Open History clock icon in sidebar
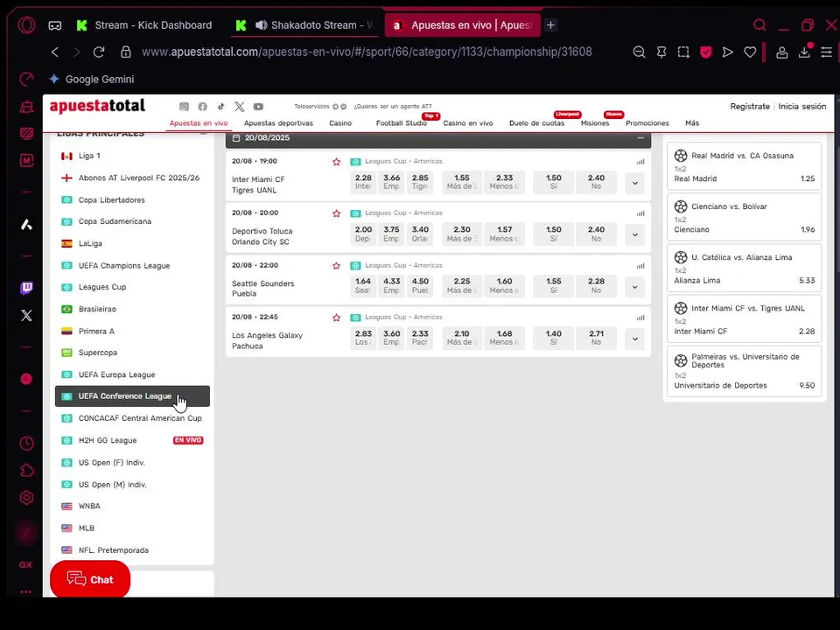Image resolution: width=840 pixels, height=630 pixels. coord(26,444)
